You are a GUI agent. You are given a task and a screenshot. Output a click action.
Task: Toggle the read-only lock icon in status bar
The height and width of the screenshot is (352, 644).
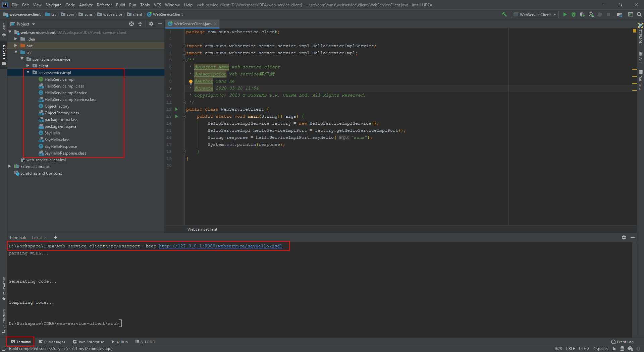[x=613, y=349]
